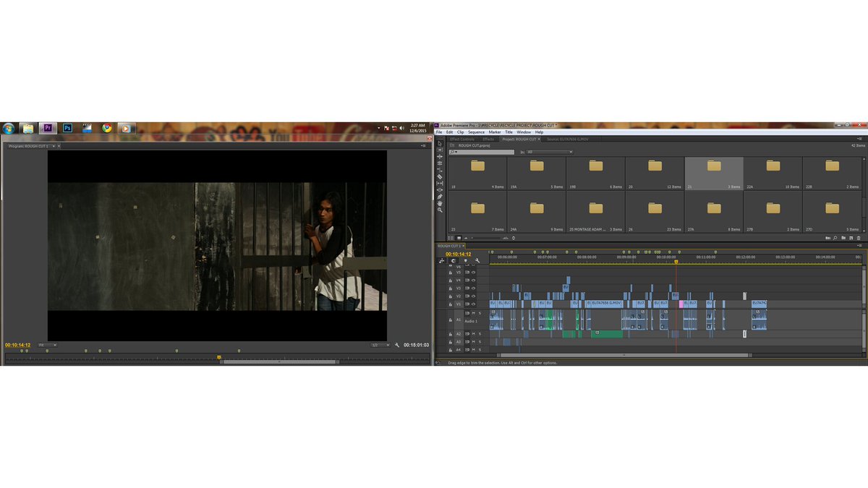The width and height of the screenshot is (868, 488).
Task: Open Project panel flyout menu
Action: click(x=859, y=139)
